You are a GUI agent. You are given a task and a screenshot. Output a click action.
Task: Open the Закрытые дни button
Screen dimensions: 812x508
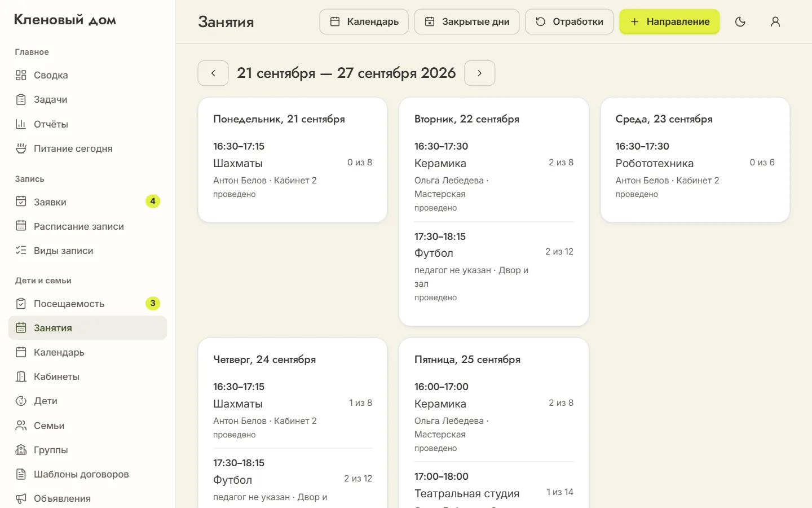(467, 21)
